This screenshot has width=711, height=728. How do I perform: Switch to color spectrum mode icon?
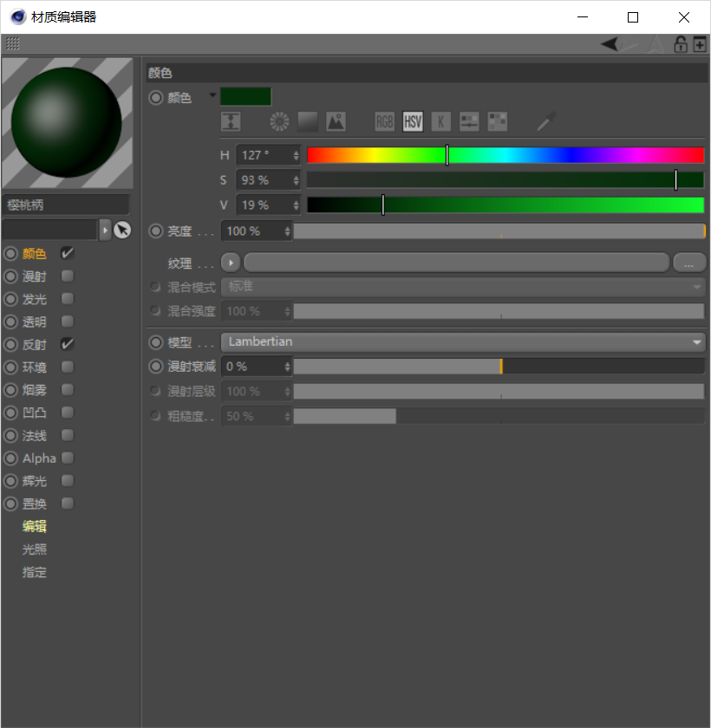coord(308,121)
